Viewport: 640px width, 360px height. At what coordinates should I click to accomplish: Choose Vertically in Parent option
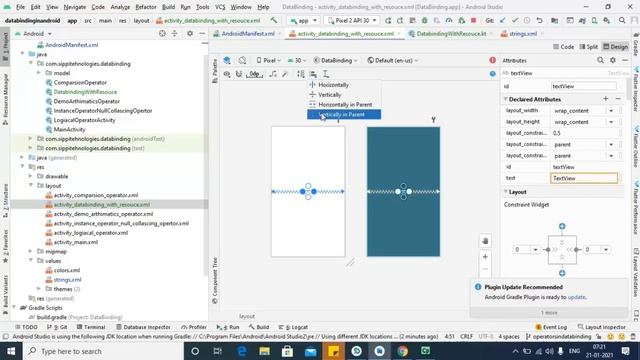coord(344,114)
